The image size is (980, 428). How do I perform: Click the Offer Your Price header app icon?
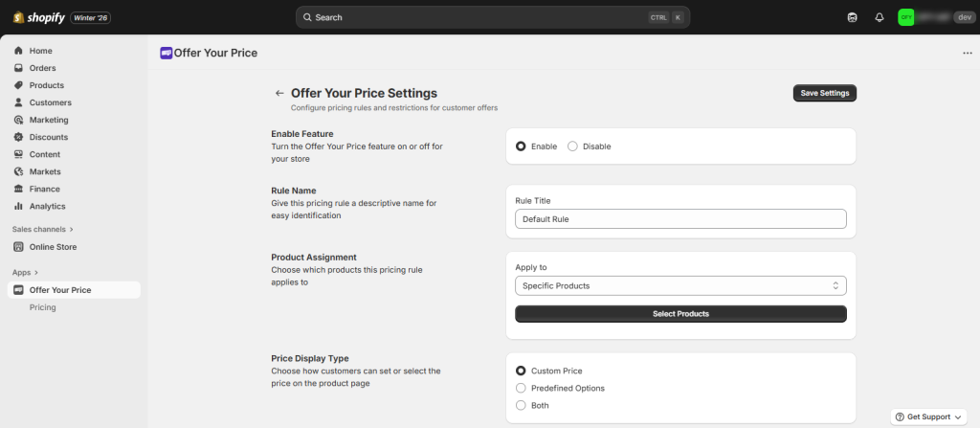click(167, 54)
